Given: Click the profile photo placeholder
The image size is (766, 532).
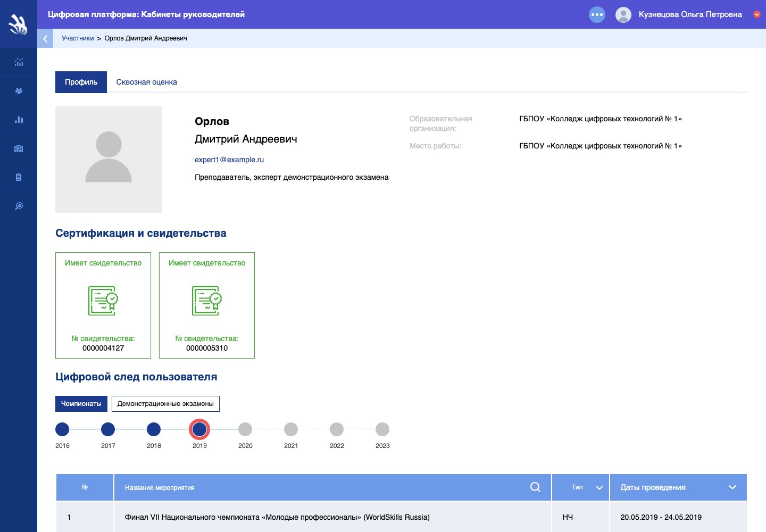Looking at the screenshot, I should (109, 160).
